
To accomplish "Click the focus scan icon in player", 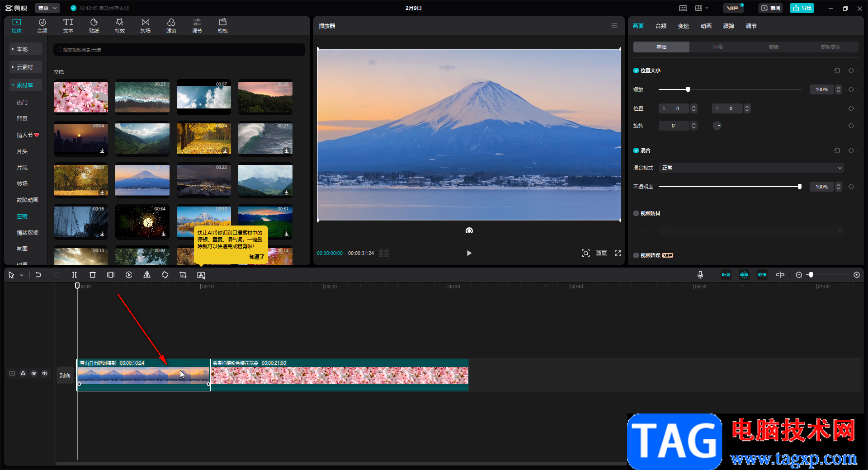I will 586,253.
